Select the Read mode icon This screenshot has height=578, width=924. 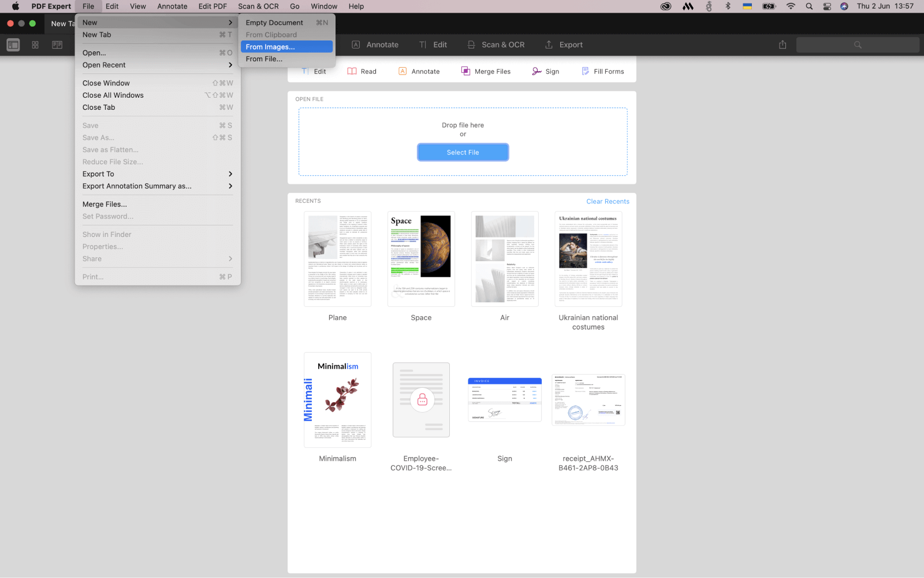pyautogui.click(x=362, y=71)
